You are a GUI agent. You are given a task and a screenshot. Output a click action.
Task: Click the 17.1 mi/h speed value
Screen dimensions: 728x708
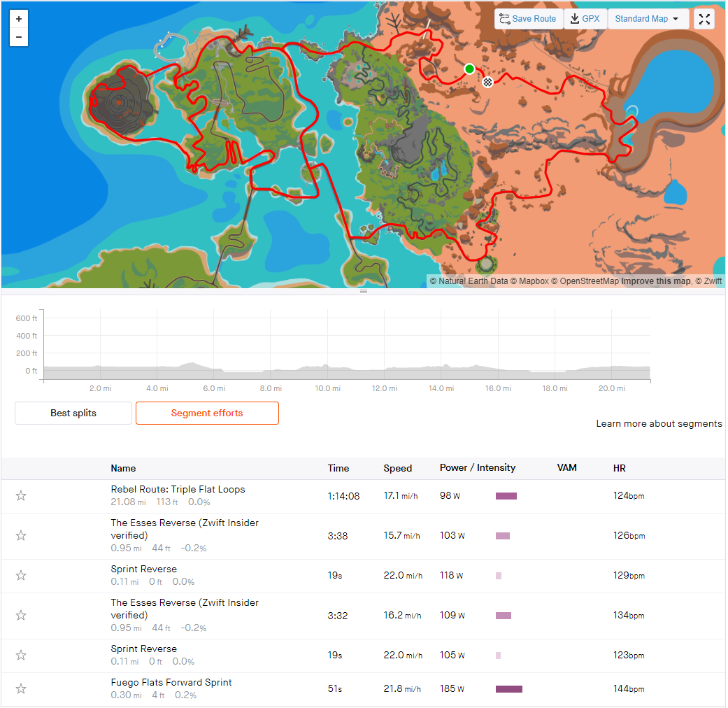pyautogui.click(x=401, y=496)
